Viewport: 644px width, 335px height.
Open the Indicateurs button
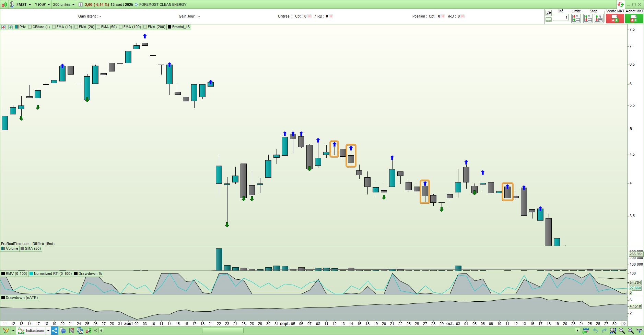(31, 331)
